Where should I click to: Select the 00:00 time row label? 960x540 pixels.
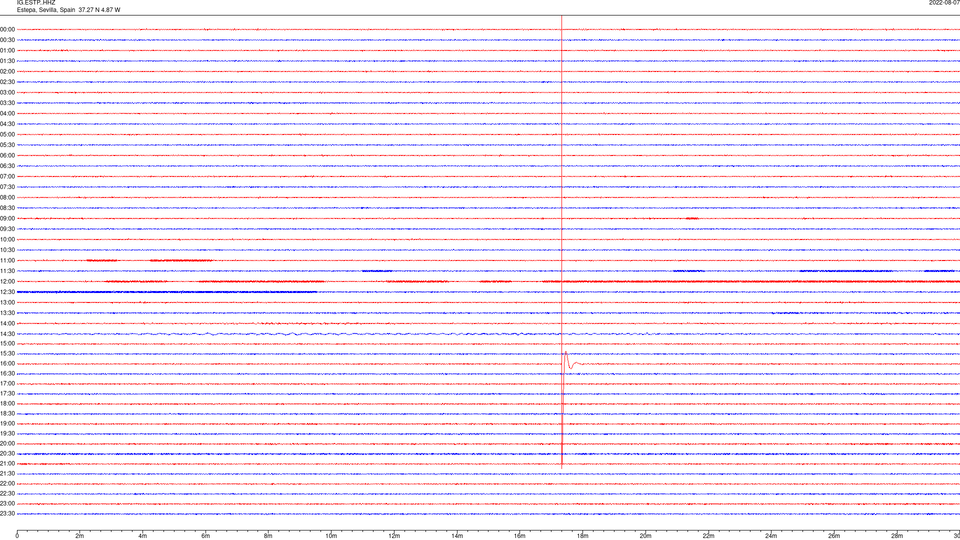(x=7, y=29)
